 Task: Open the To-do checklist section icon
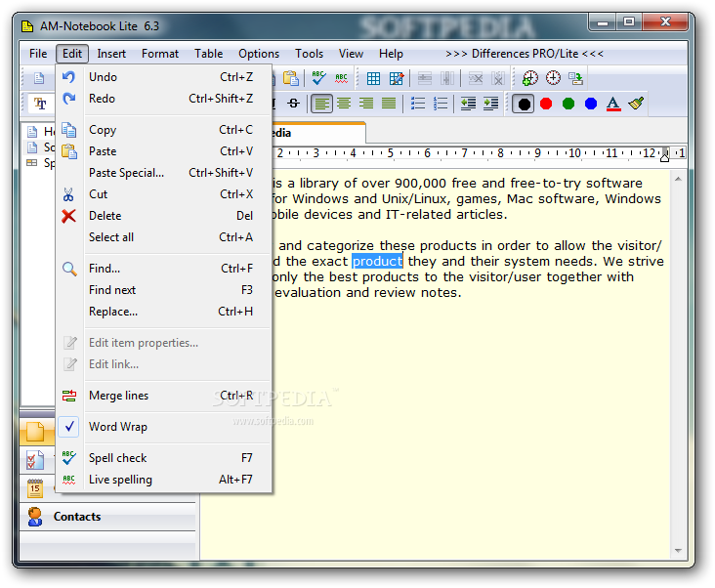[34, 460]
